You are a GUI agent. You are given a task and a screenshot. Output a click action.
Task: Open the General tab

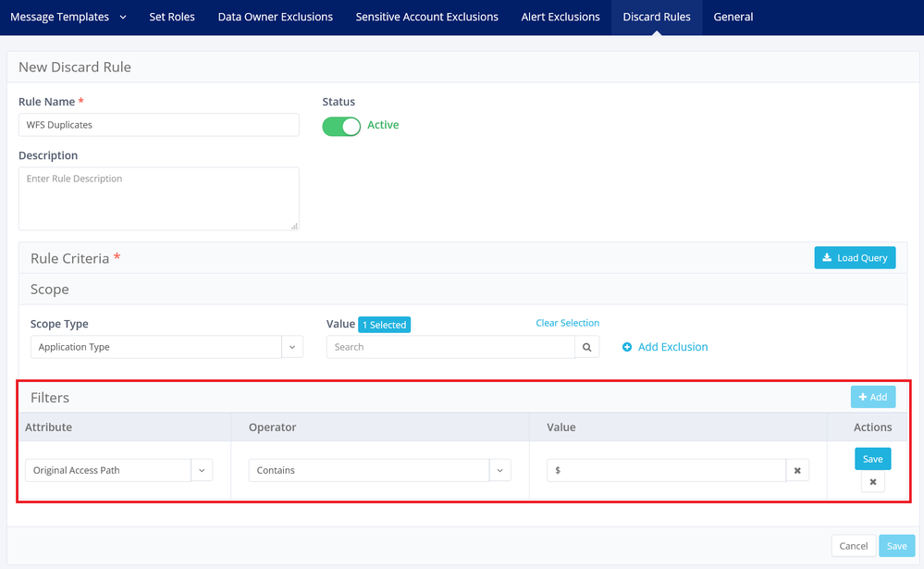[x=733, y=17]
